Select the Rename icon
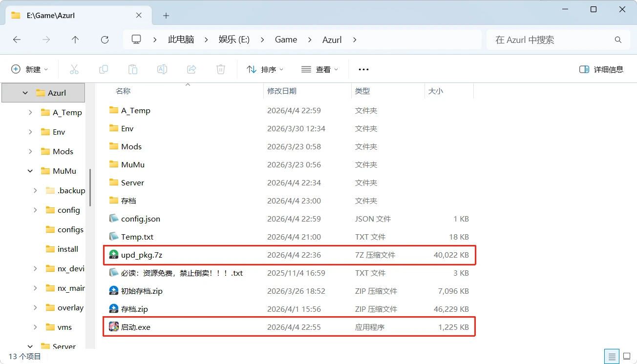This screenshot has width=637, height=364. point(162,69)
